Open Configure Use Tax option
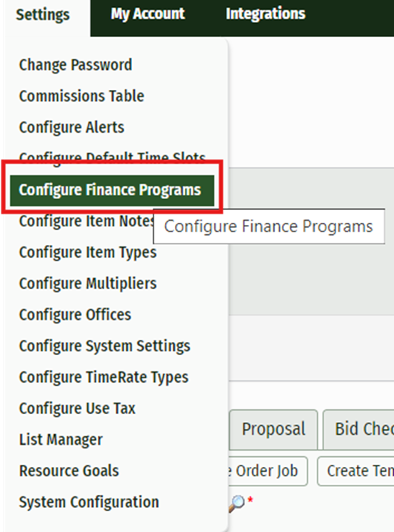 click(77, 408)
